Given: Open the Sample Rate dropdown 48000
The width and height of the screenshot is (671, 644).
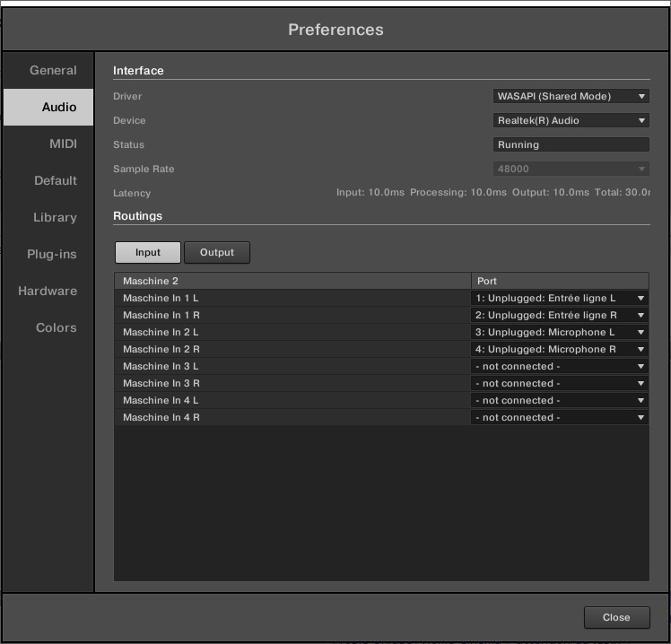Looking at the screenshot, I should [571, 169].
